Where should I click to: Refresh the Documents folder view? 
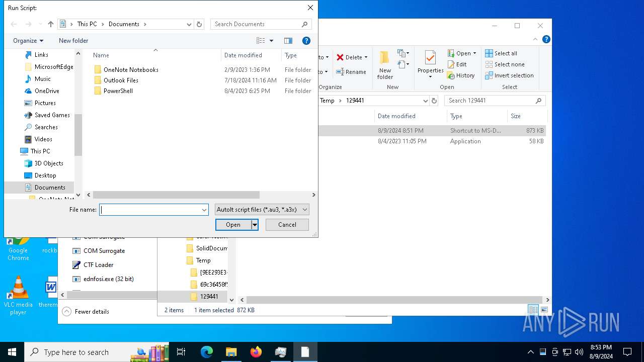(199, 24)
